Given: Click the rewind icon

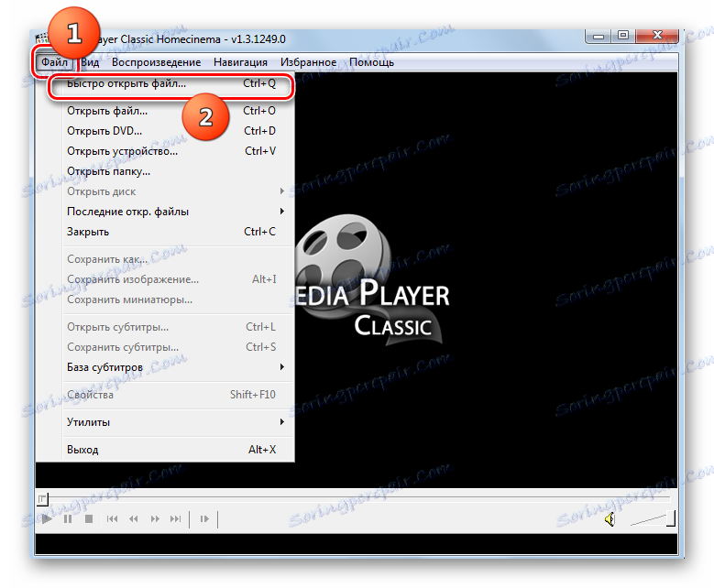Looking at the screenshot, I should point(134,518).
